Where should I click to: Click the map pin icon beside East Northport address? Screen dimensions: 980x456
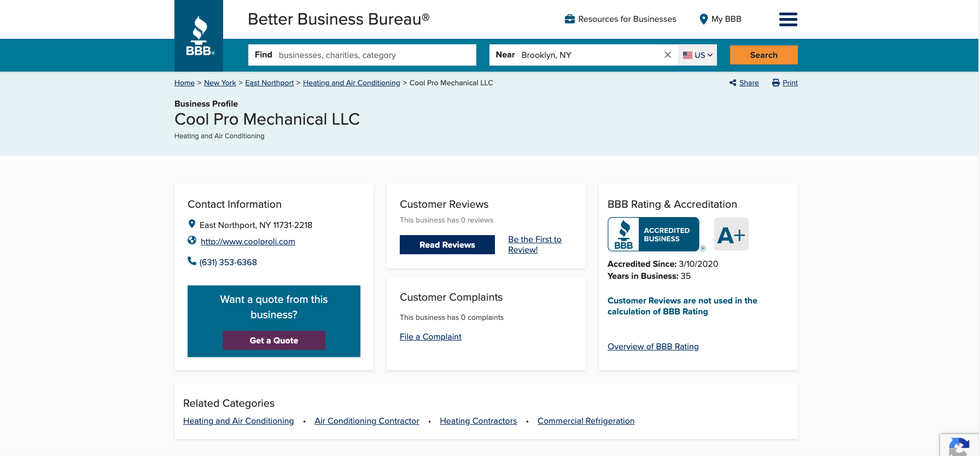192,224
